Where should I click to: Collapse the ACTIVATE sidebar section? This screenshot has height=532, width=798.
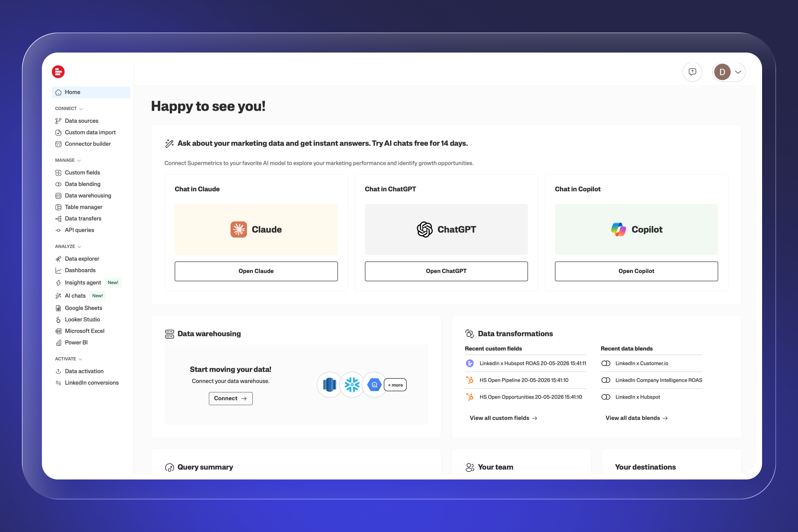click(69, 359)
